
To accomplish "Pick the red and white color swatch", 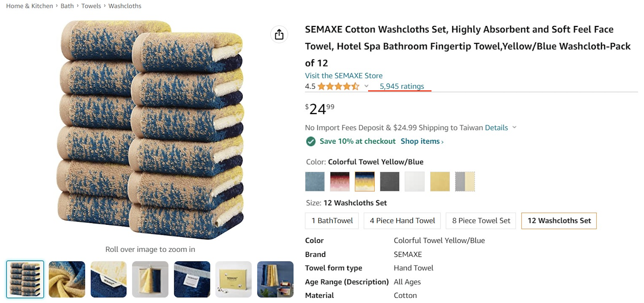I will 340,181.
